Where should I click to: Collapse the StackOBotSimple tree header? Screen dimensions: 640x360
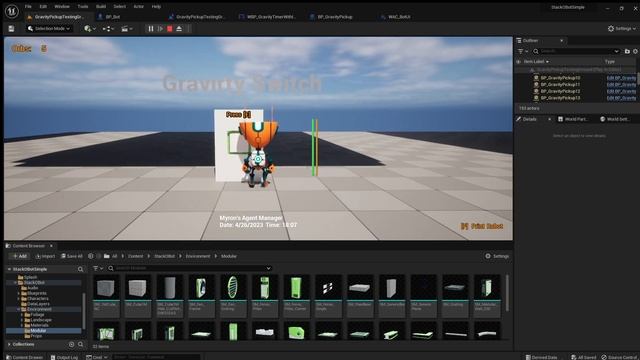[x=9, y=269]
